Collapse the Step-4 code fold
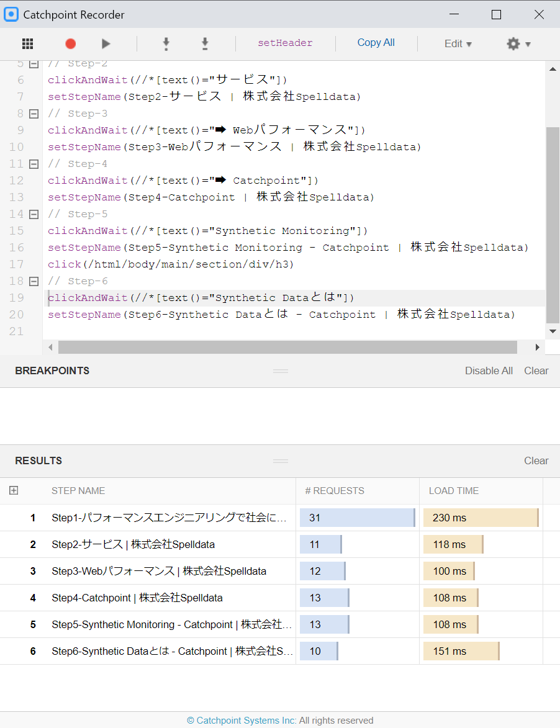Viewport: 560px width, 728px height. tap(34, 163)
